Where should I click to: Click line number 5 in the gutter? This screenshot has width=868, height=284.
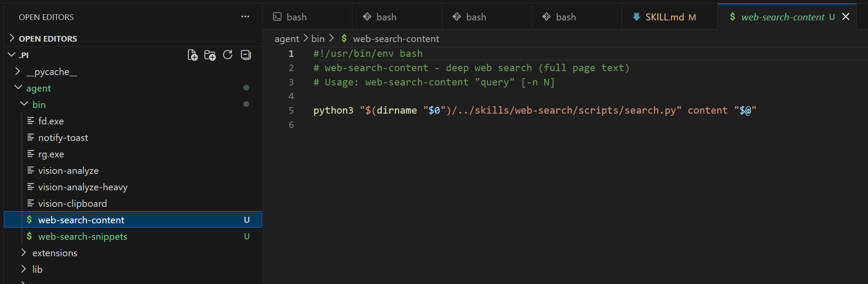point(291,111)
